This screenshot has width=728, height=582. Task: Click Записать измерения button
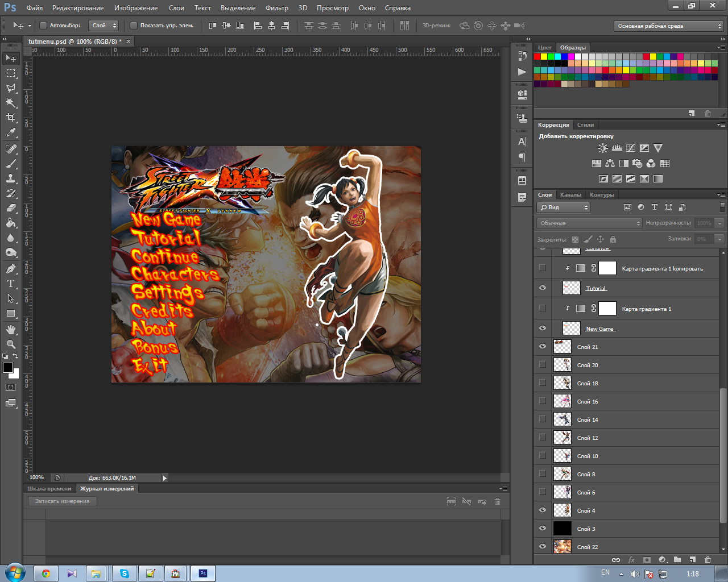tap(63, 501)
